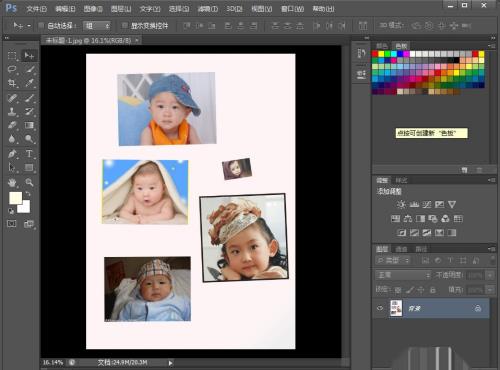Click the Background layer thumbnail
Image resolution: width=500 pixels, height=370 pixels.
pos(396,308)
